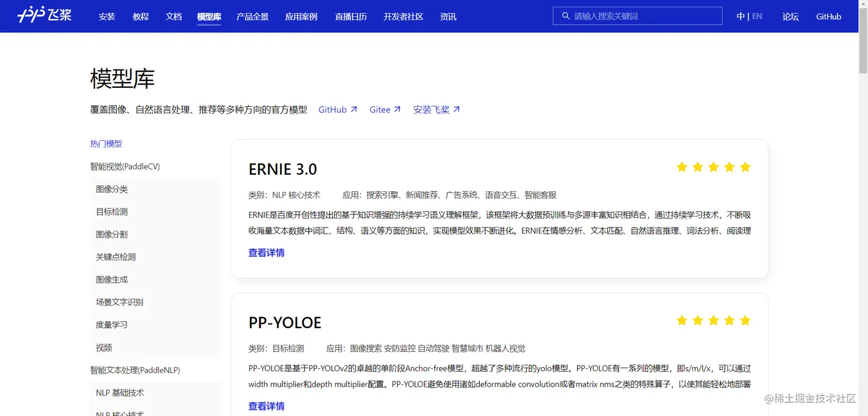Click 查看详情 for PP-YOLOE
This screenshot has width=868, height=416.
coord(266,406)
